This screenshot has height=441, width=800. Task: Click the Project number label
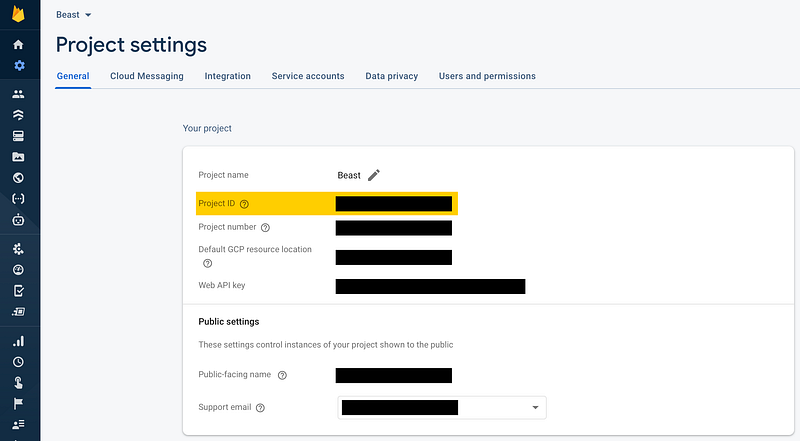227,227
